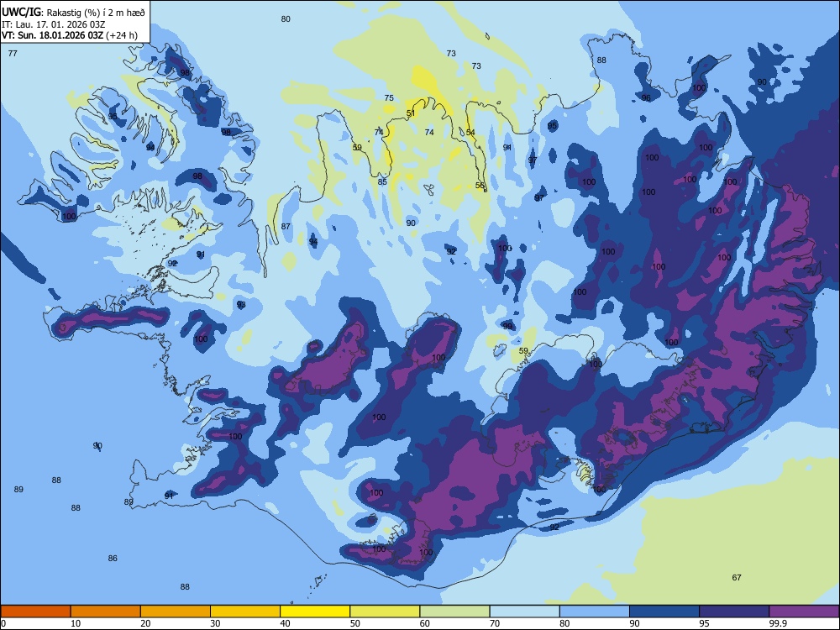
Task: Click the '99' humidity value on the map
Action: 507,326
